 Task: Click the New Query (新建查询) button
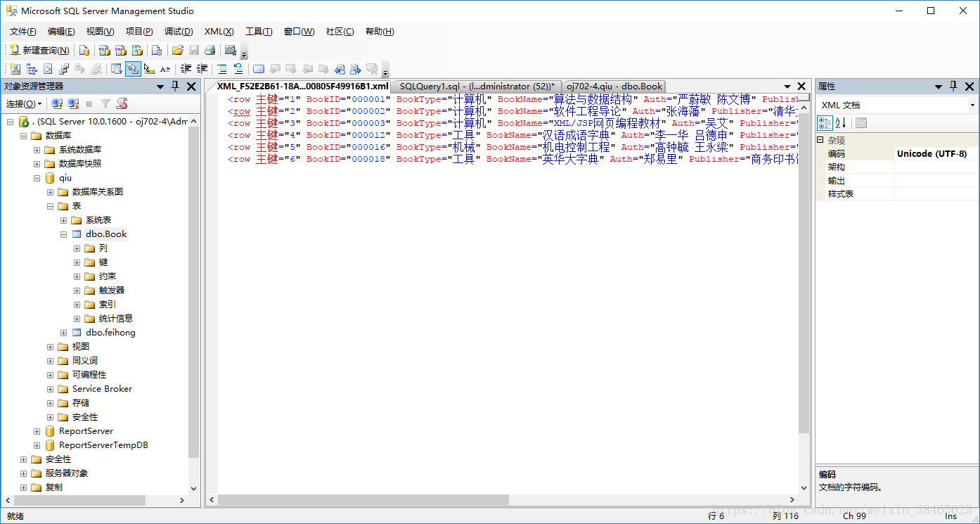tap(39, 50)
